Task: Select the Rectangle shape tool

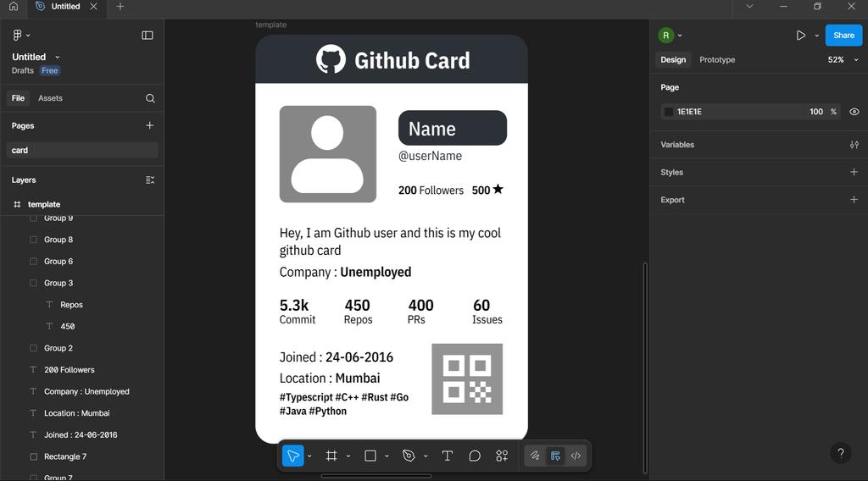Action: (x=370, y=456)
